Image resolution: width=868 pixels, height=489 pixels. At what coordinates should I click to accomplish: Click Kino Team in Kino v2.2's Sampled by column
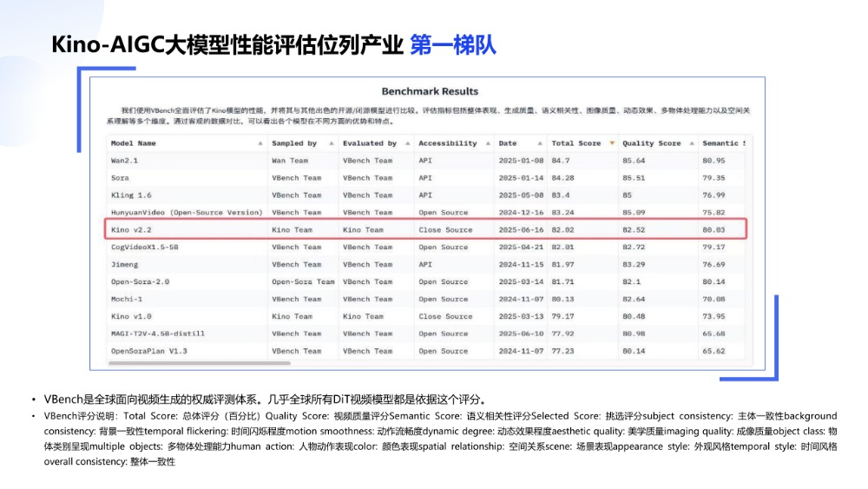pos(292,230)
